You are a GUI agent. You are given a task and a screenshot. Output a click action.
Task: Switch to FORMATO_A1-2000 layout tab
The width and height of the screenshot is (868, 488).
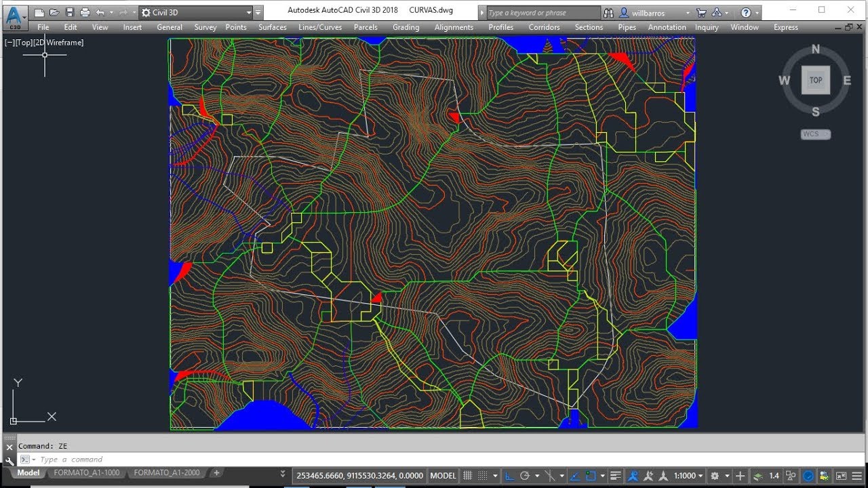tap(167, 472)
